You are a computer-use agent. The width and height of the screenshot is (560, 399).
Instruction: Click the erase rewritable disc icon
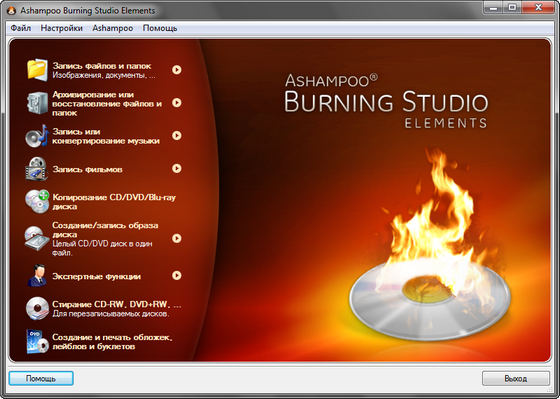tap(37, 308)
